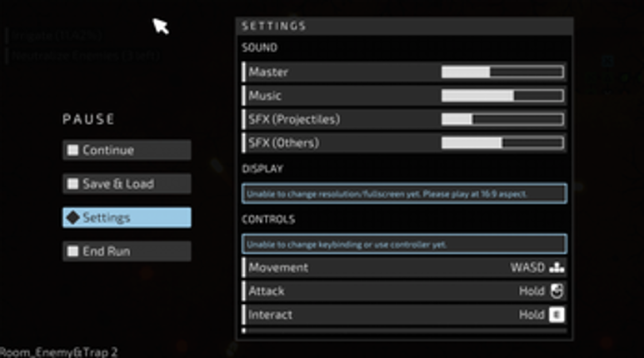The width and height of the screenshot is (644, 358).
Task: Click the WASD text in the Movement row
Action: [x=527, y=268]
